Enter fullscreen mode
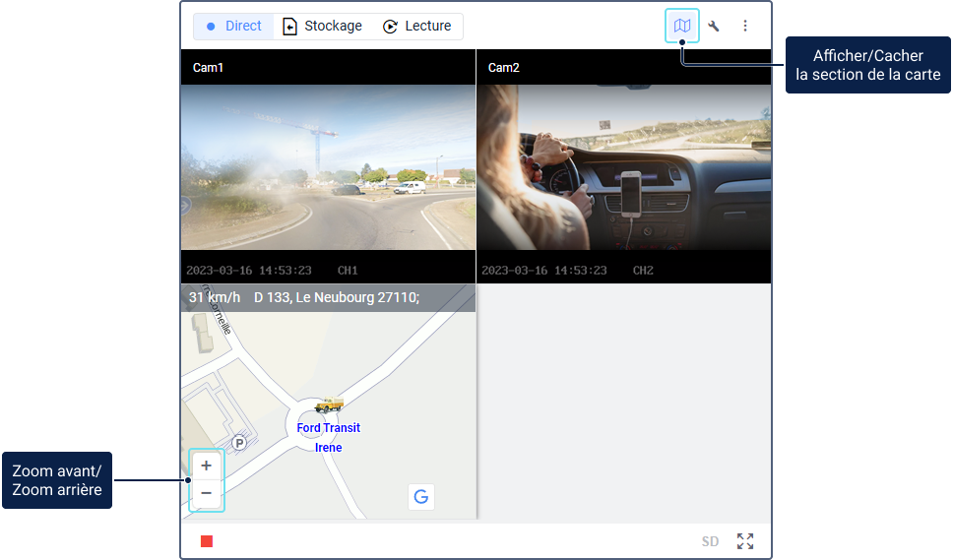The width and height of the screenshot is (953, 560). coord(745,541)
